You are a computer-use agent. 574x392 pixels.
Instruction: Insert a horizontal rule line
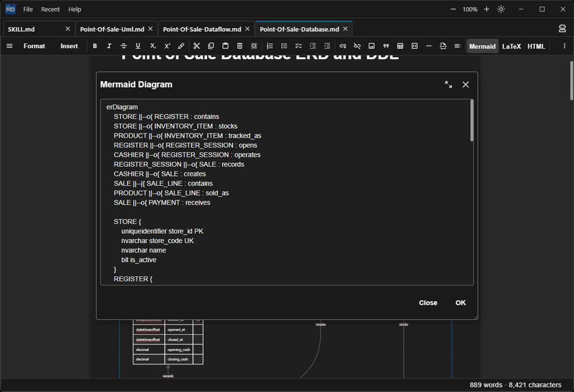(x=429, y=46)
